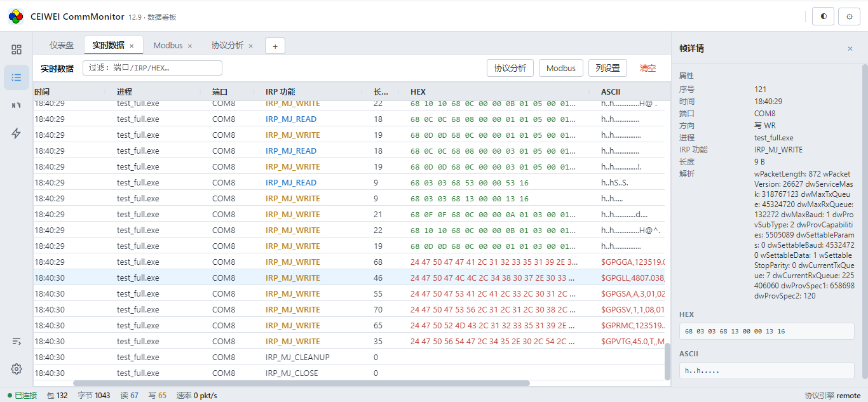Open the settings button in title bar

850,17
